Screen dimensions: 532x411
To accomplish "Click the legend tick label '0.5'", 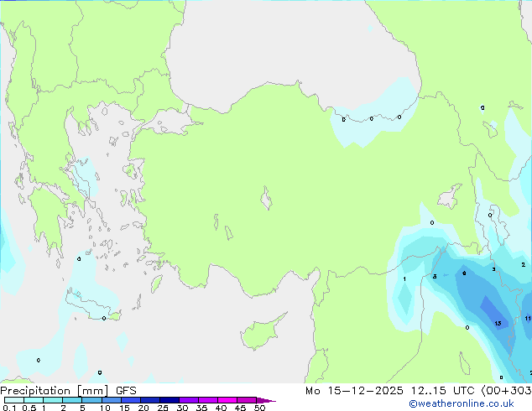I will pyautogui.click(x=29, y=408).
